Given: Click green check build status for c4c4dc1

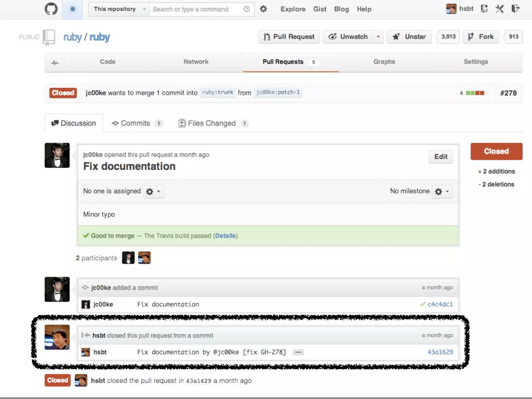Looking at the screenshot, I should point(423,304).
